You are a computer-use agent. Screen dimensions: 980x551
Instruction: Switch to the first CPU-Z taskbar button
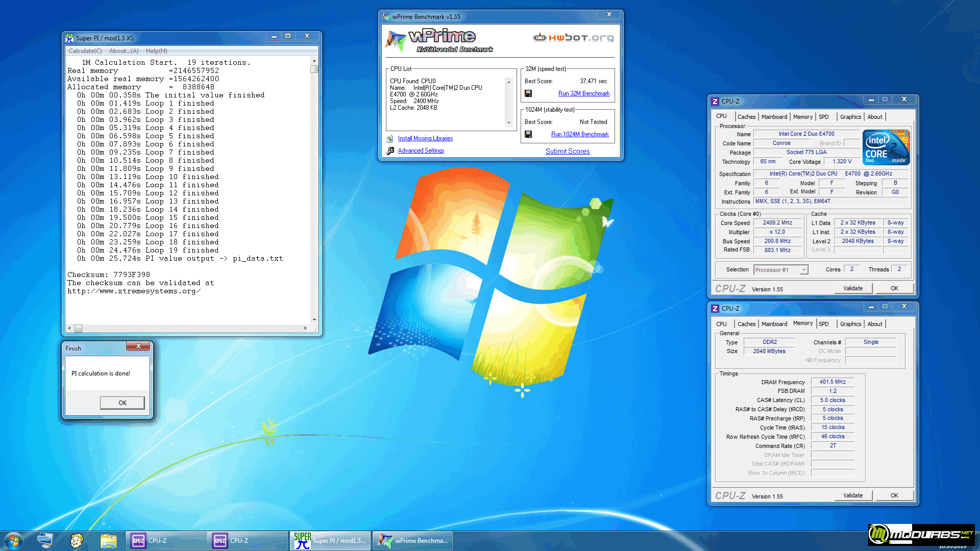click(x=165, y=541)
